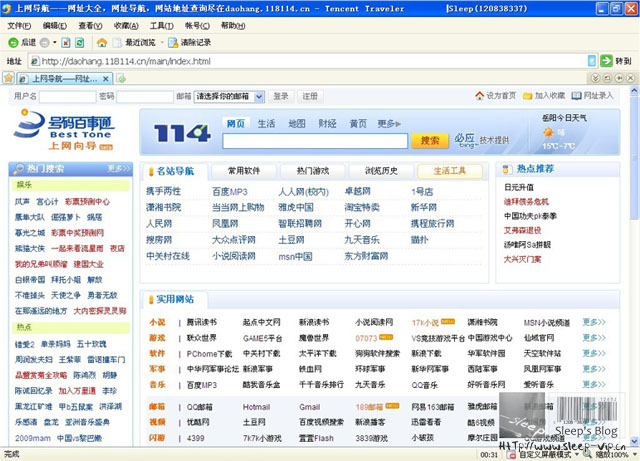This screenshot has width=640, height=461.
Task: Click the 密码 password field
Action: [145, 97]
